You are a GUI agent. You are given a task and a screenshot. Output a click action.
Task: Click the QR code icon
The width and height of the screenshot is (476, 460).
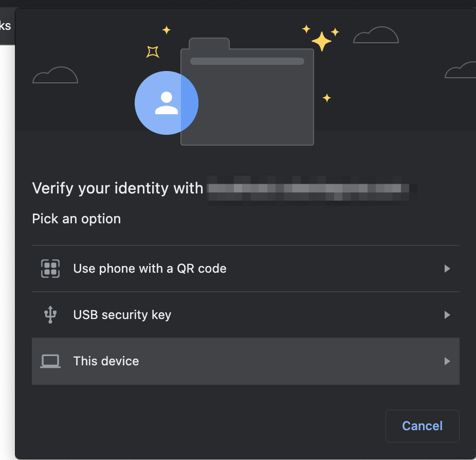click(50, 269)
